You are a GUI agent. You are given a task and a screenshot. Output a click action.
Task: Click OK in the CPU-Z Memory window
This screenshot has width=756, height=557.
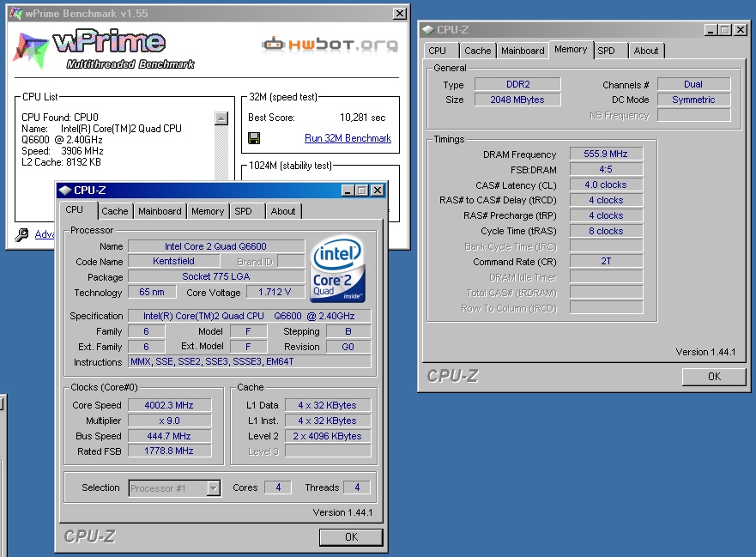714,377
